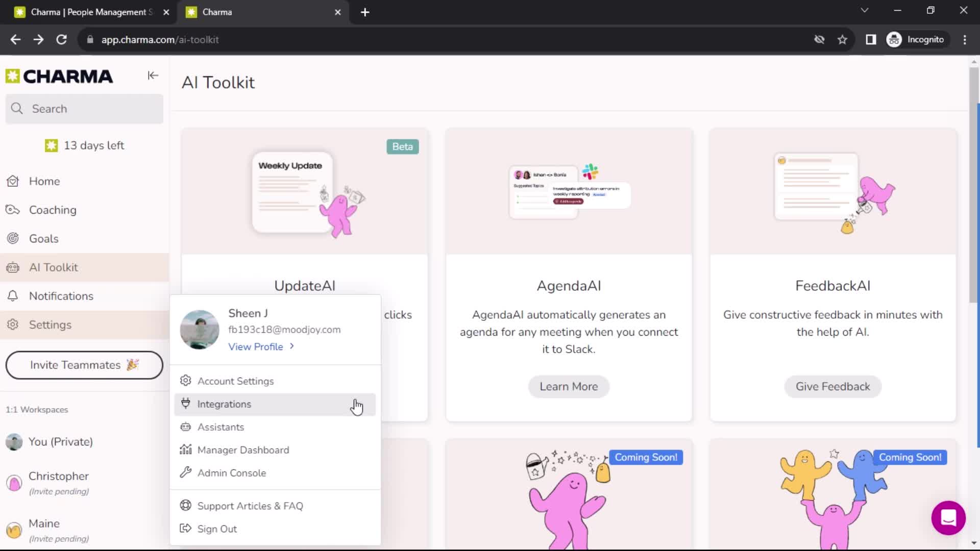Image resolution: width=980 pixels, height=551 pixels.
Task: Click the FeedbackAI card illustration
Action: point(832,192)
